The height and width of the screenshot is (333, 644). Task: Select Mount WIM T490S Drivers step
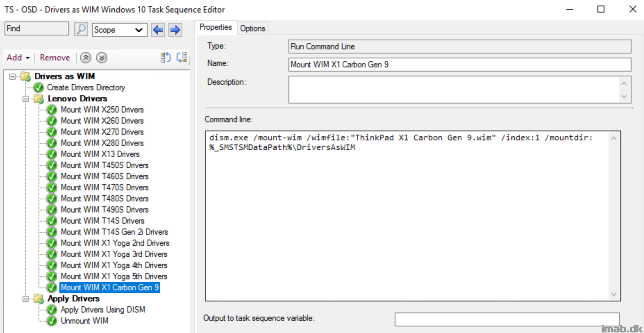[x=104, y=210]
